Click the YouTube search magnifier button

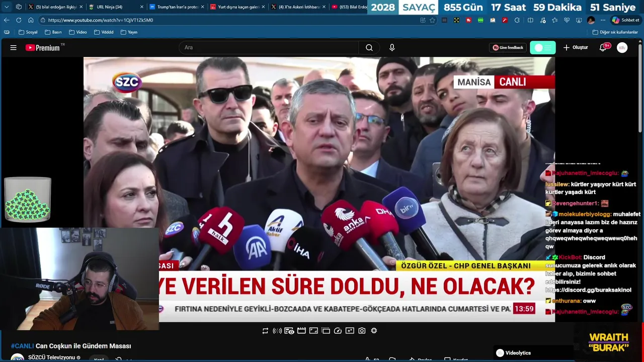click(369, 48)
